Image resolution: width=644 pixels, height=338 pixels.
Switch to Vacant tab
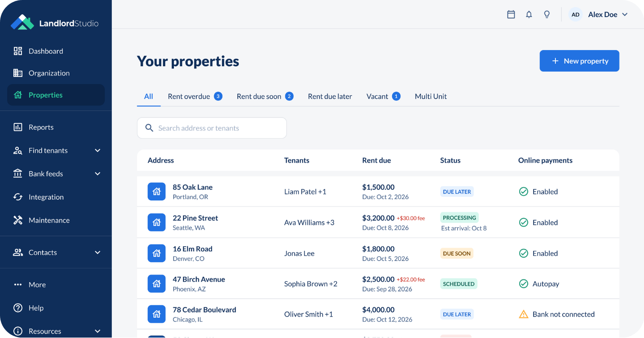point(383,97)
